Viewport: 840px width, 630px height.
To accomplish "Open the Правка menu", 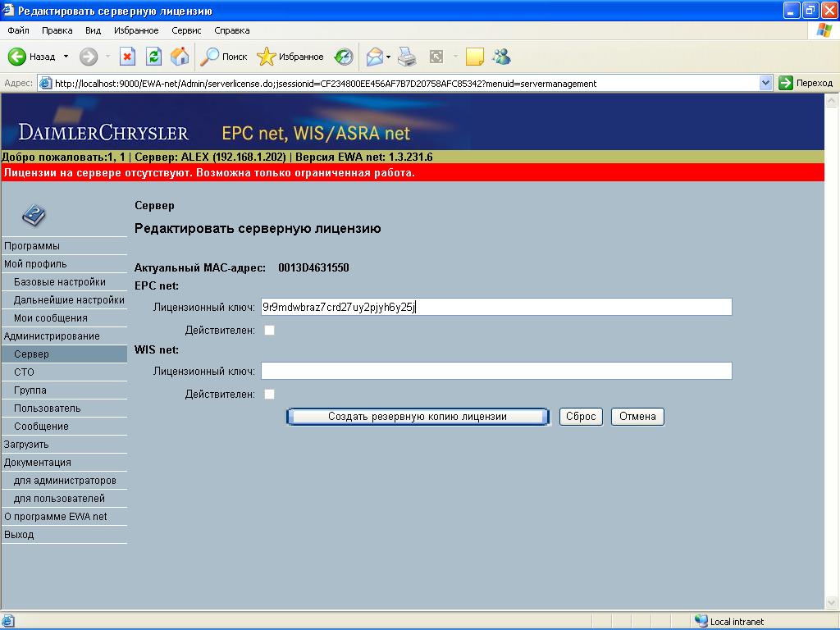I will pos(57,30).
